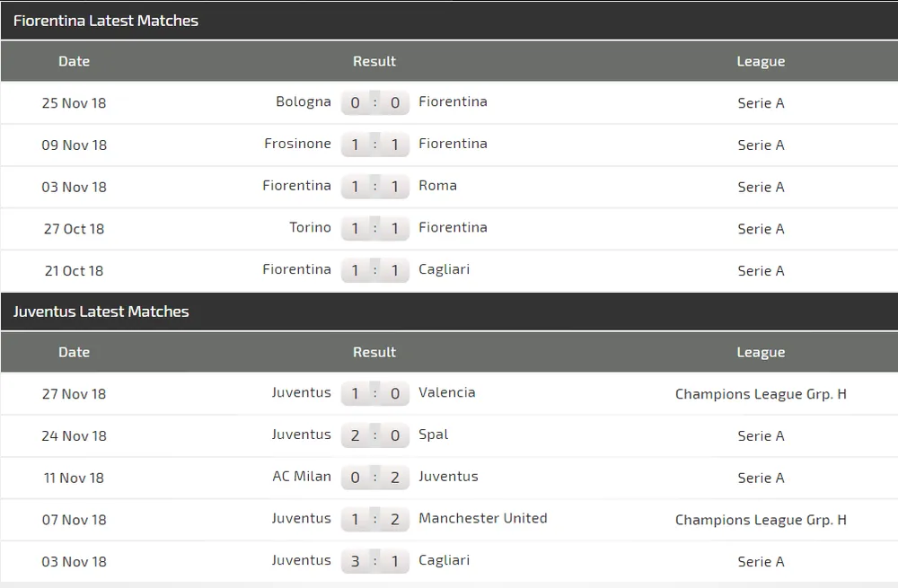898x588 pixels.
Task: Click the AC Milan vs Juventus 0:2 score
Action: click(375, 478)
